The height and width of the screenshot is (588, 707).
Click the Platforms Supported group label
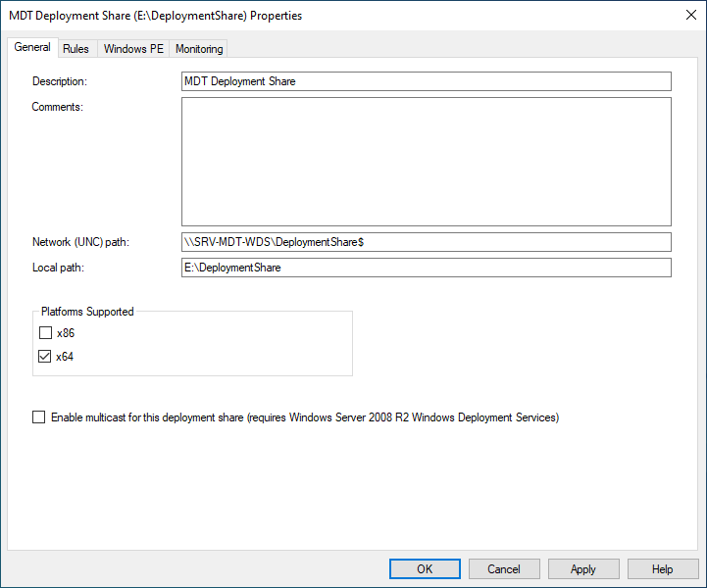click(x=87, y=312)
